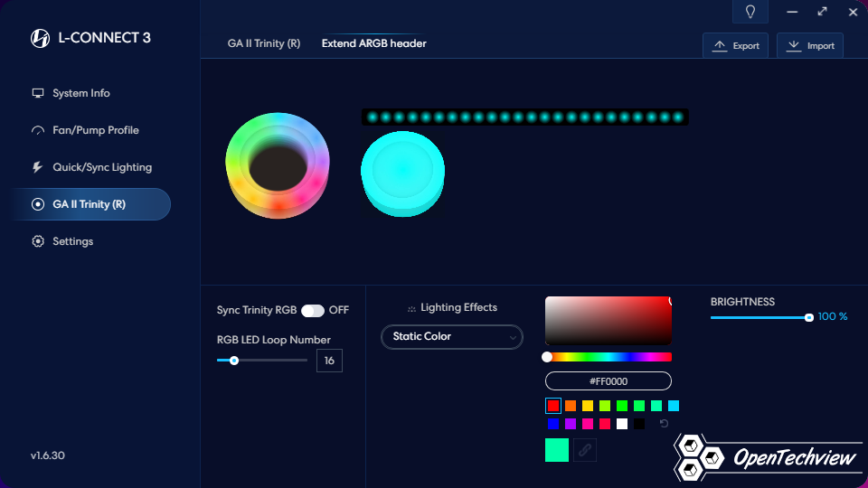Select the spring green preset swatch
Image resolution: width=868 pixels, height=488 pixels.
coord(639,406)
